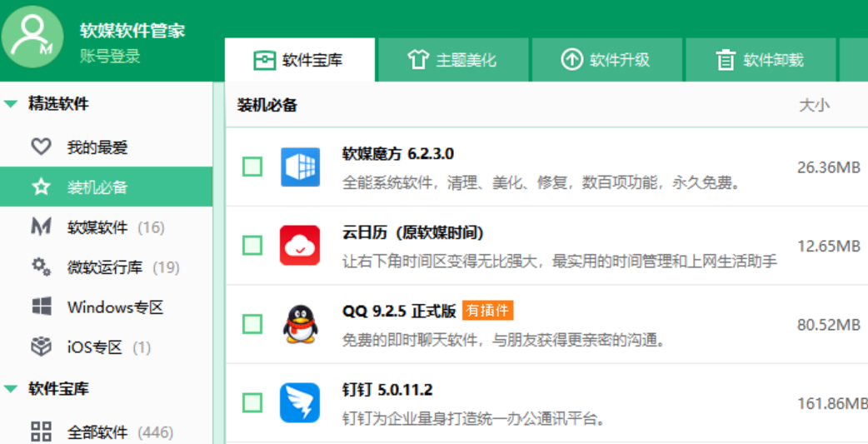Click the 钉钉 5.0.11.2 title

(x=387, y=390)
